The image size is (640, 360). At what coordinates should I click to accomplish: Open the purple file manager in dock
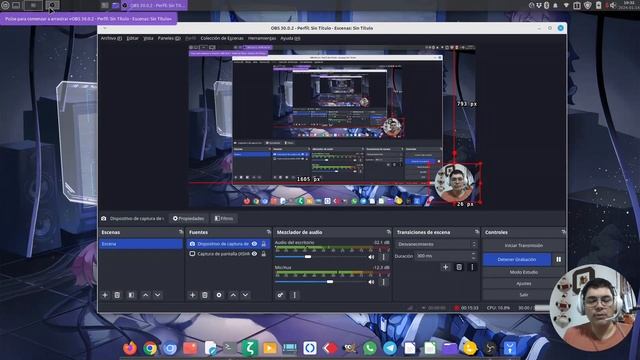pos(450,348)
